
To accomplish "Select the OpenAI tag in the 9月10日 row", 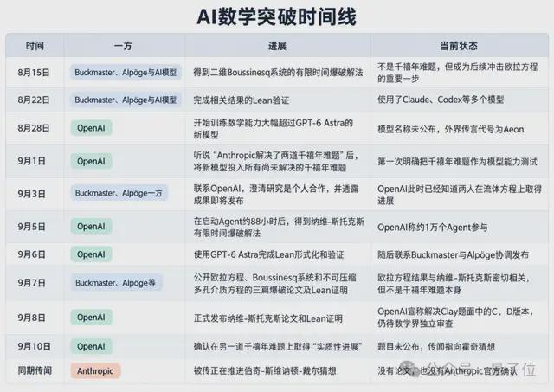I will (x=91, y=346).
